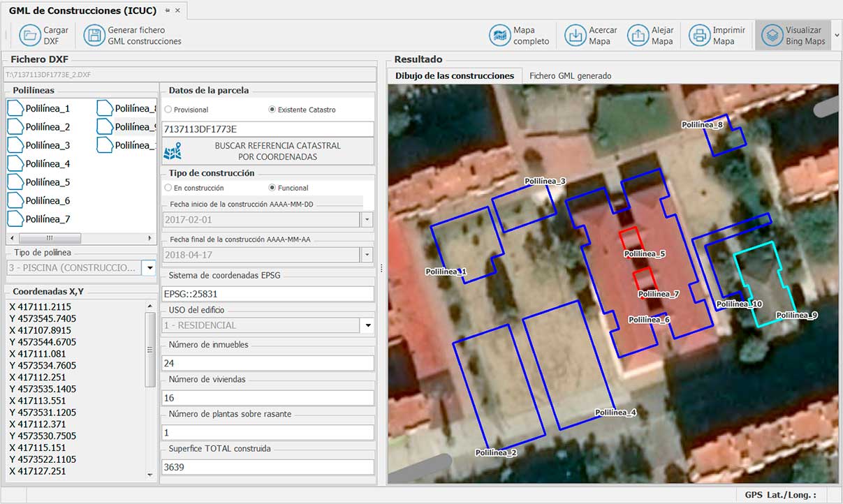The width and height of the screenshot is (843, 504).
Task: Switch to Fichero GML generado tab
Action: (x=570, y=75)
